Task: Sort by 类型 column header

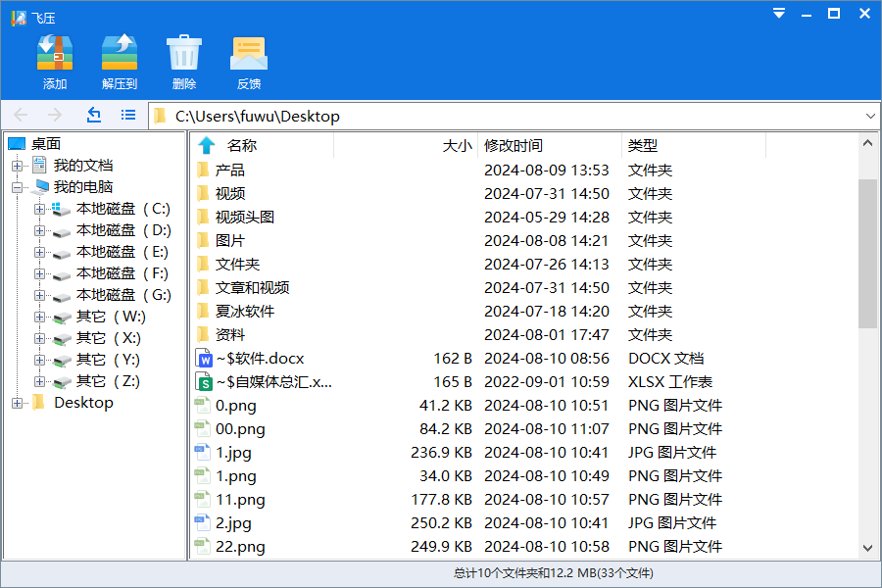Action: (642, 146)
